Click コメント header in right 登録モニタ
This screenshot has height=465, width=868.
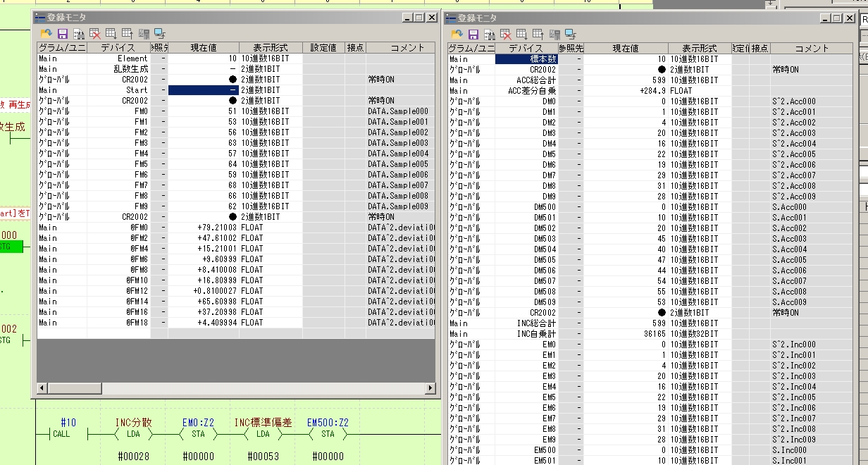tap(812, 49)
